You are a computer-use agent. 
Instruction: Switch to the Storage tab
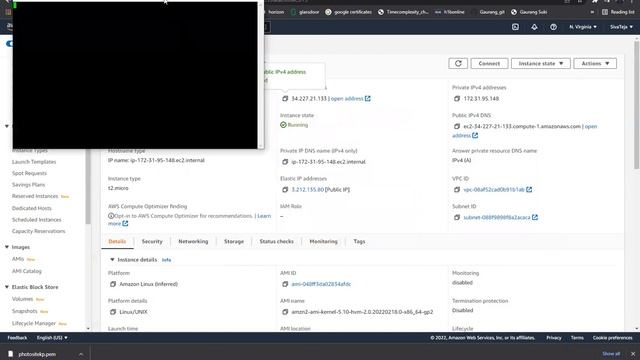coord(234,242)
